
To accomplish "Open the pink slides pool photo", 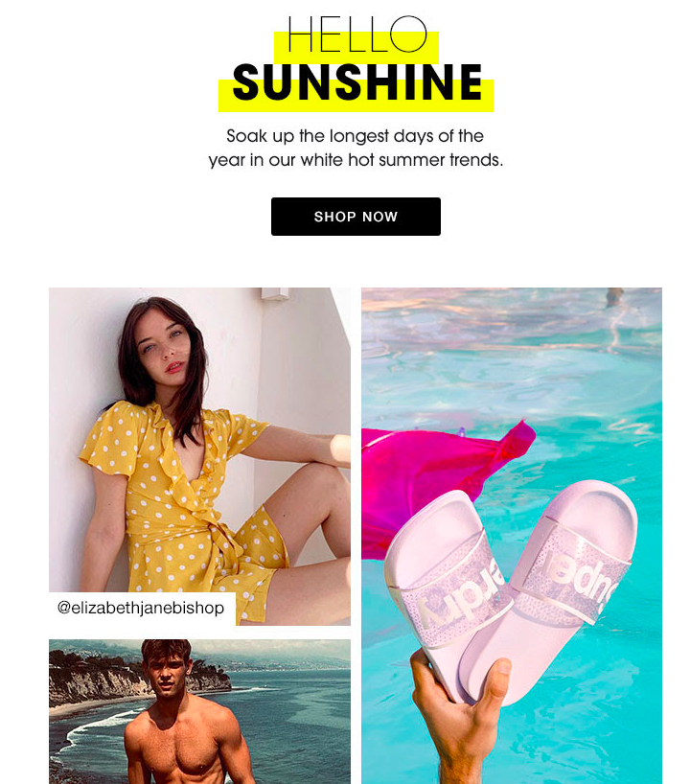I will pos(512,536).
